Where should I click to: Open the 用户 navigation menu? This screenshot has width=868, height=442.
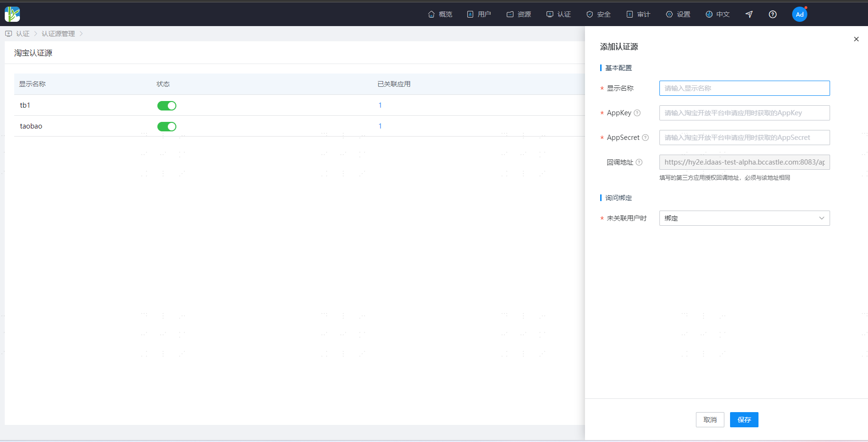(x=479, y=14)
